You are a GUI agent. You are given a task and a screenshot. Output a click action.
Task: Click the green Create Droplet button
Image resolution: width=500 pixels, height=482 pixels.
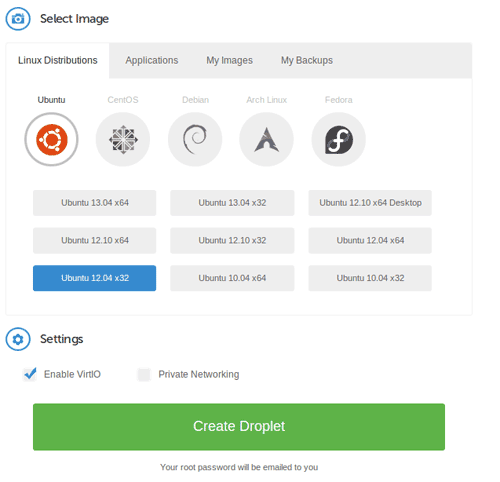coord(239,427)
